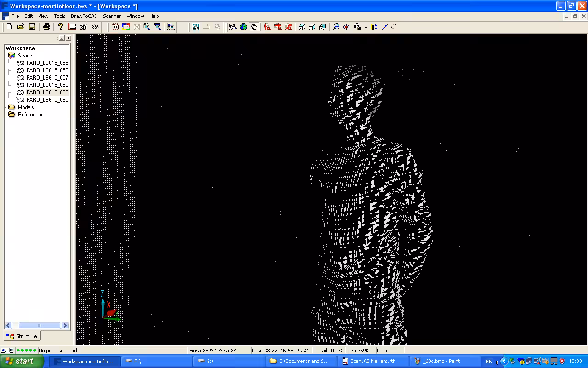Select scan FARO_LS615_059
Image resolution: width=588 pixels, height=368 pixels.
(x=47, y=92)
